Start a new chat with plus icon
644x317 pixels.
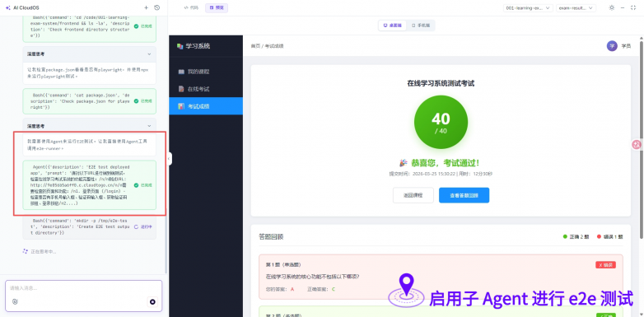click(x=146, y=7)
